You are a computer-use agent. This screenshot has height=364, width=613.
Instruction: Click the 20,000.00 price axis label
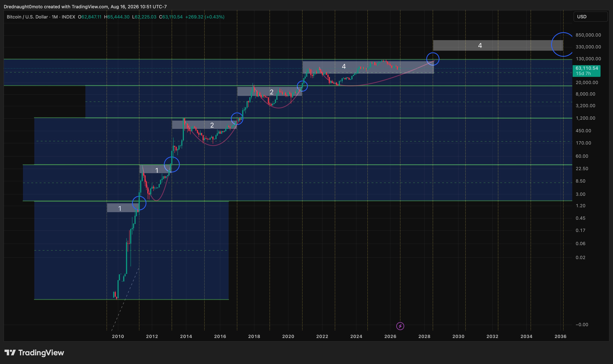[x=587, y=82]
